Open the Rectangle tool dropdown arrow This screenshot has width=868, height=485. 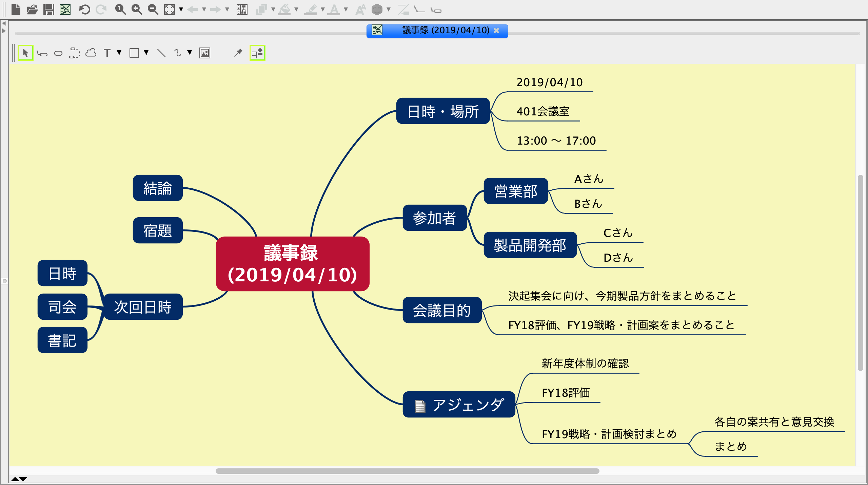pos(146,53)
